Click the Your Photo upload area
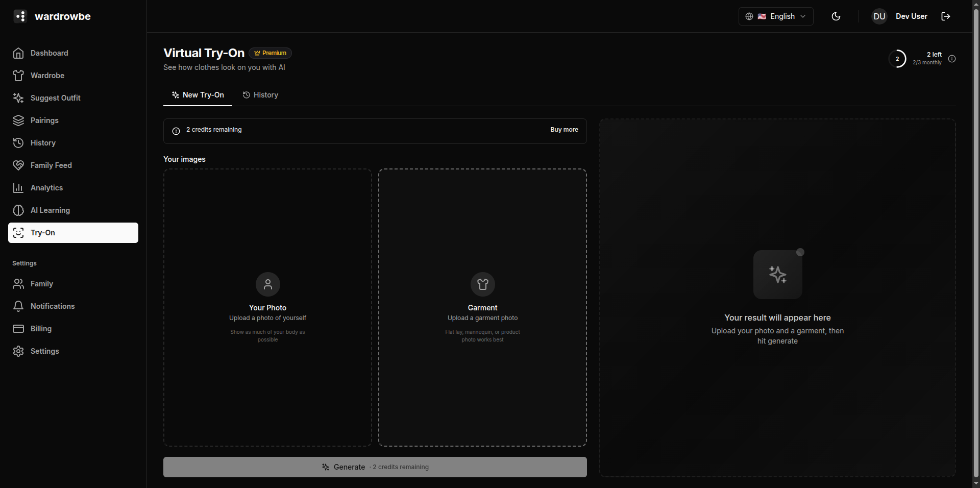 [267, 306]
